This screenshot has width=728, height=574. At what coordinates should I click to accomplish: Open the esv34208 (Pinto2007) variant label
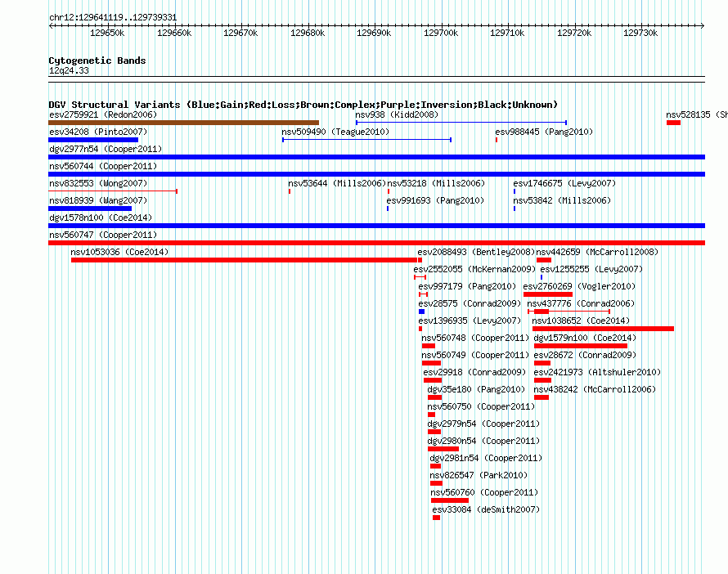(x=98, y=132)
